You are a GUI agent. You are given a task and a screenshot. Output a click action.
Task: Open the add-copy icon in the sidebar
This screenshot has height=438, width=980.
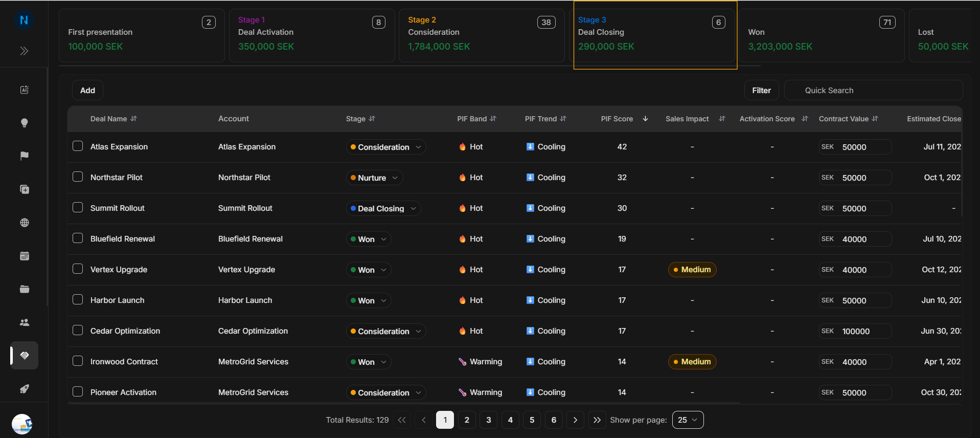24,189
